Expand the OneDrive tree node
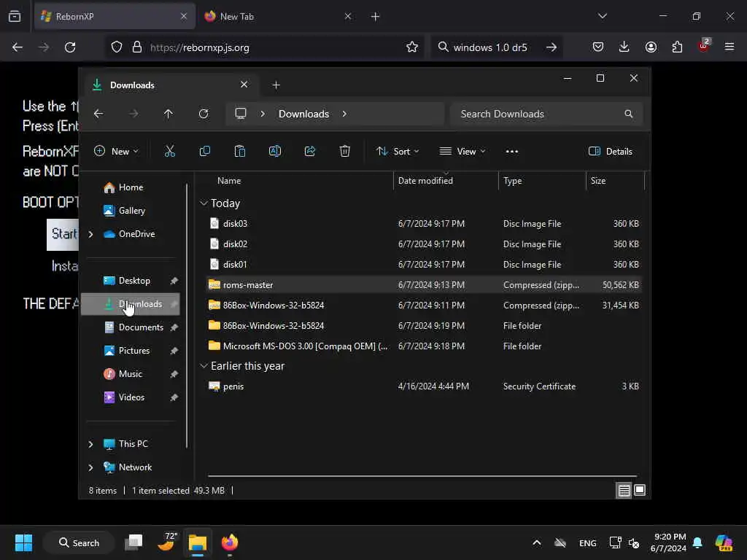The height and width of the screenshot is (560, 747). (90, 234)
